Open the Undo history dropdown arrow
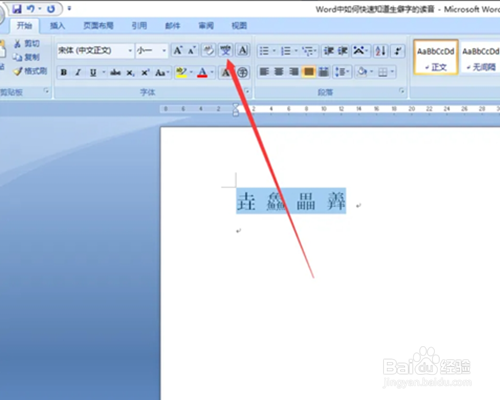The image size is (500, 400). 39,9
